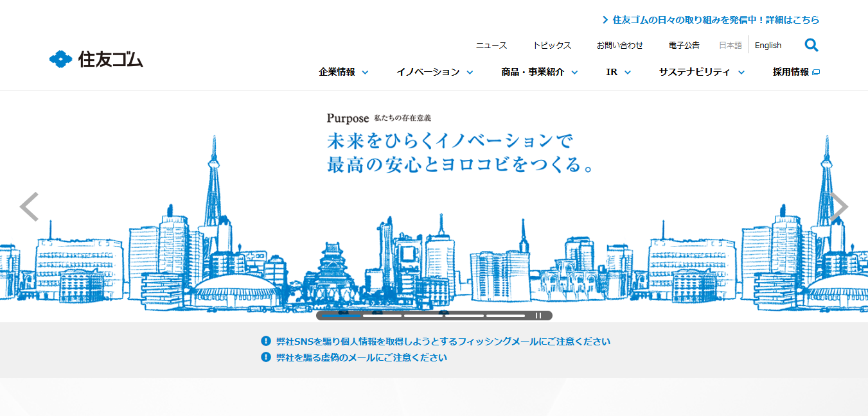Open the 電子公告 link
Screen dimensions: 868x416
click(x=684, y=45)
